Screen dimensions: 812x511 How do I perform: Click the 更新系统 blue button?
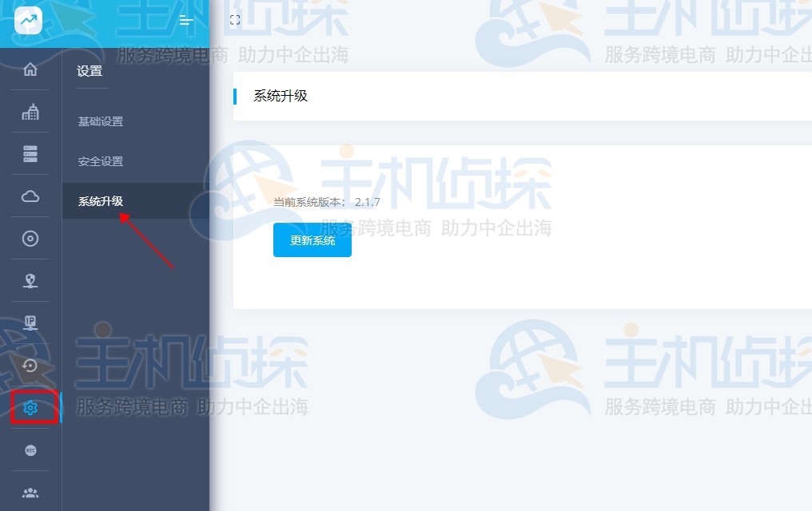pos(312,240)
